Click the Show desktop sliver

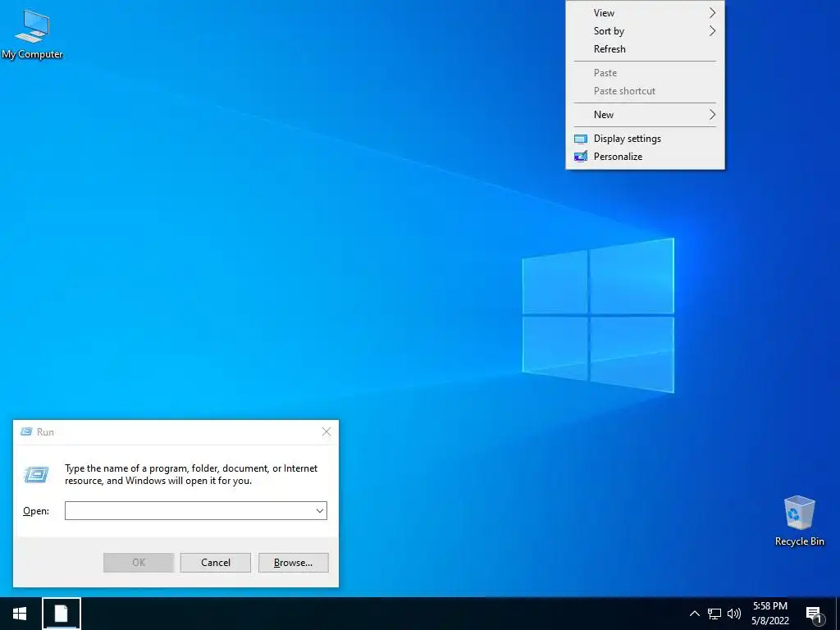[x=838, y=614]
